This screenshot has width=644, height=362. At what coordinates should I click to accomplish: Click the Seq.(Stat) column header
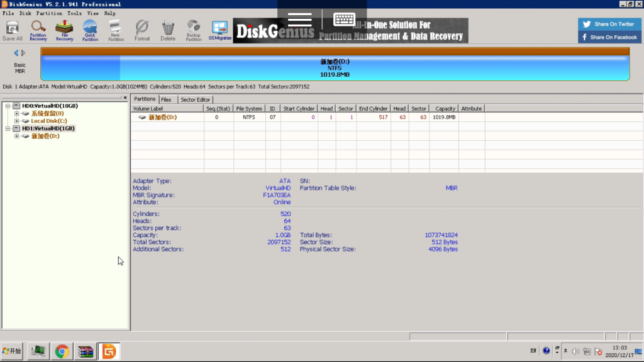tap(218, 109)
